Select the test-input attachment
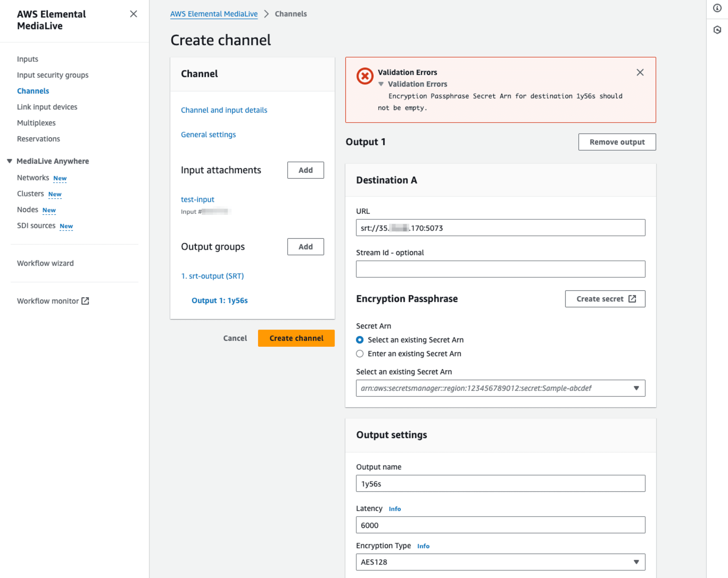The width and height of the screenshot is (728, 578). (x=198, y=199)
